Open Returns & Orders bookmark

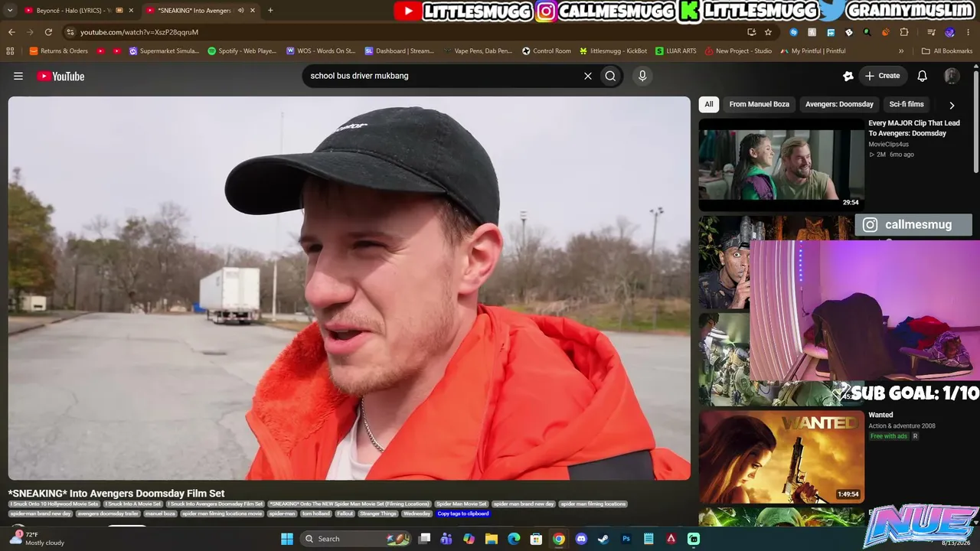point(59,51)
